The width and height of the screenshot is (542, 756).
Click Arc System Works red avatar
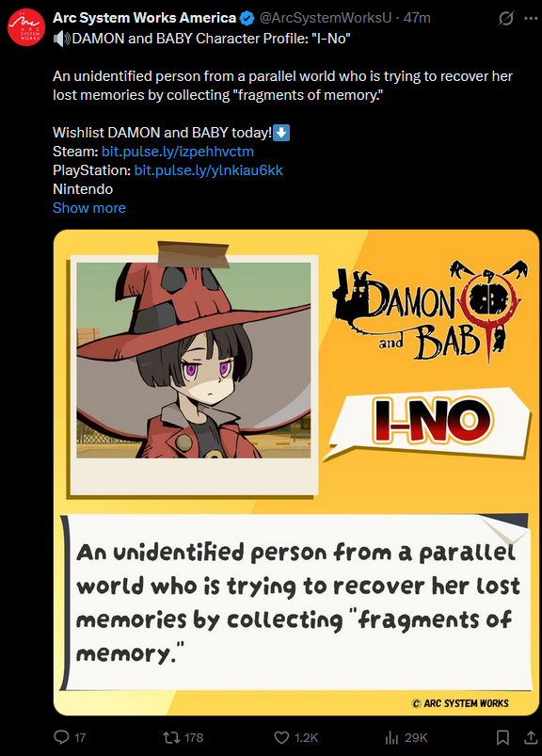[x=26, y=27]
